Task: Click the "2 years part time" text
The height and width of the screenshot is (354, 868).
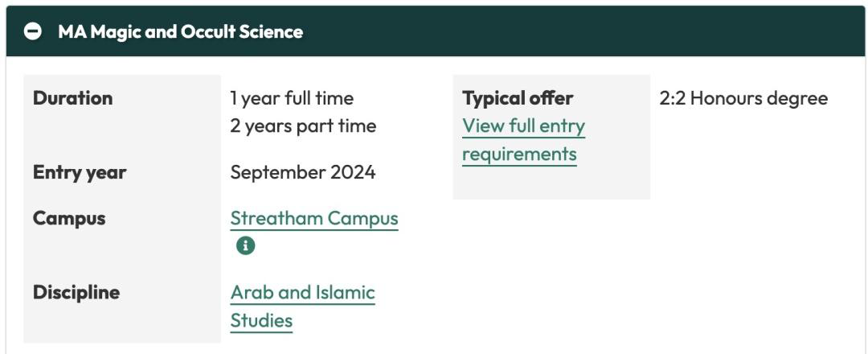Action: tap(303, 126)
